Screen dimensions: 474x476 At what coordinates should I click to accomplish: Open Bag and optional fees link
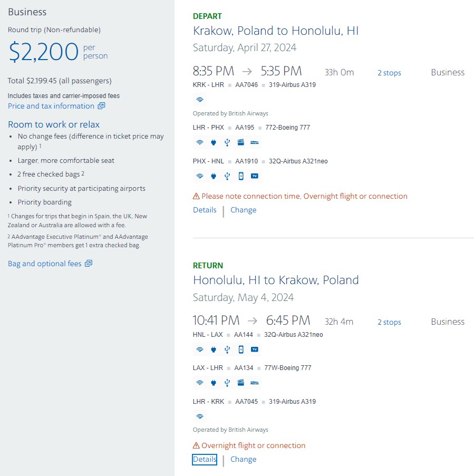[x=45, y=264]
